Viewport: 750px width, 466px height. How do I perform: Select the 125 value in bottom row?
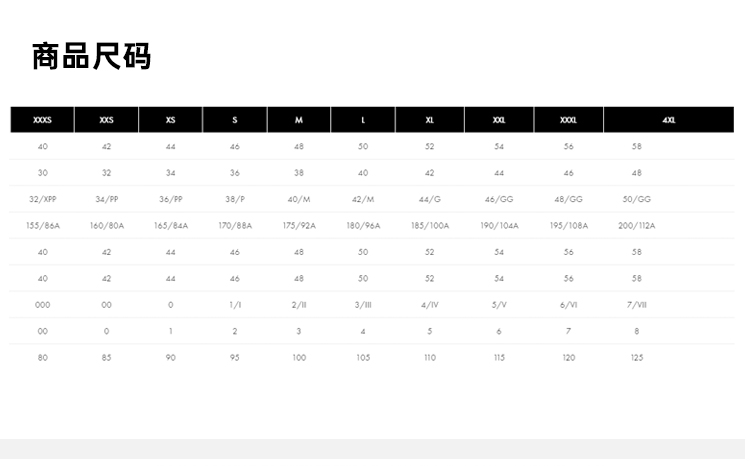pyautogui.click(x=637, y=358)
